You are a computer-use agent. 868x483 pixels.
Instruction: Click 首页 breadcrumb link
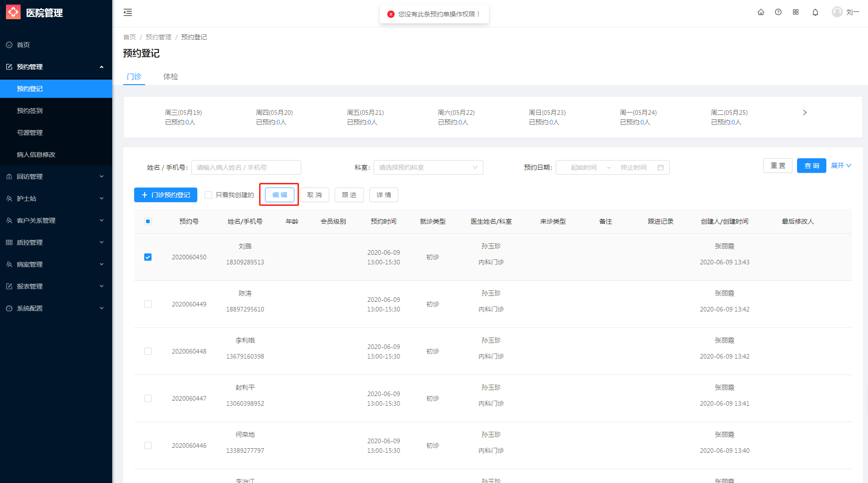pyautogui.click(x=130, y=37)
